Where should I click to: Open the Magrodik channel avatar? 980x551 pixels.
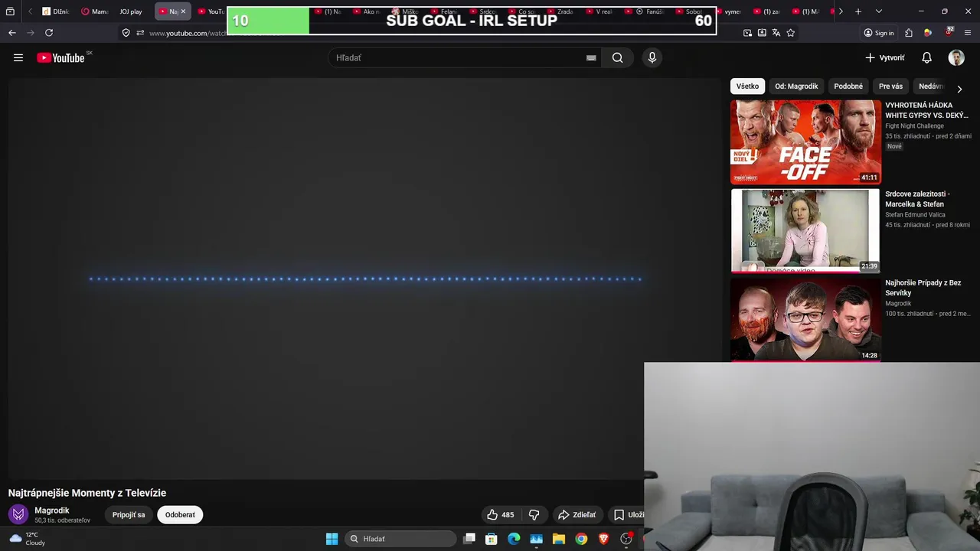(19, 514)
